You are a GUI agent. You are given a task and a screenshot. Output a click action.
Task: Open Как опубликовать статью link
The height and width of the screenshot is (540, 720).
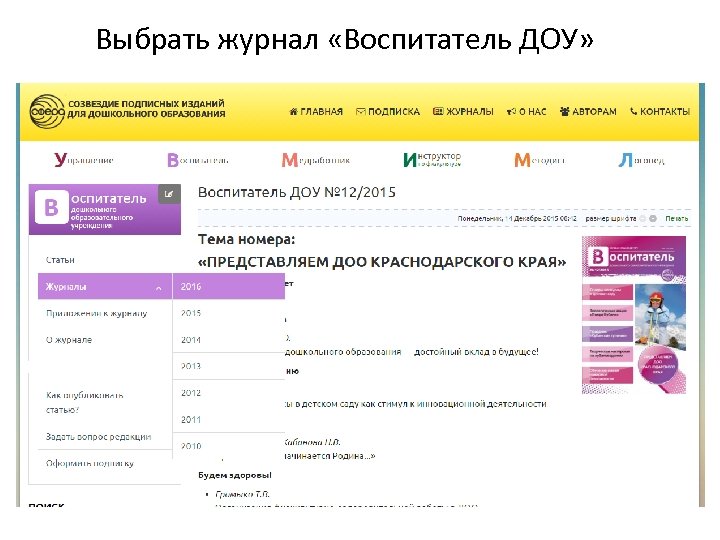(x=84, y=402)
